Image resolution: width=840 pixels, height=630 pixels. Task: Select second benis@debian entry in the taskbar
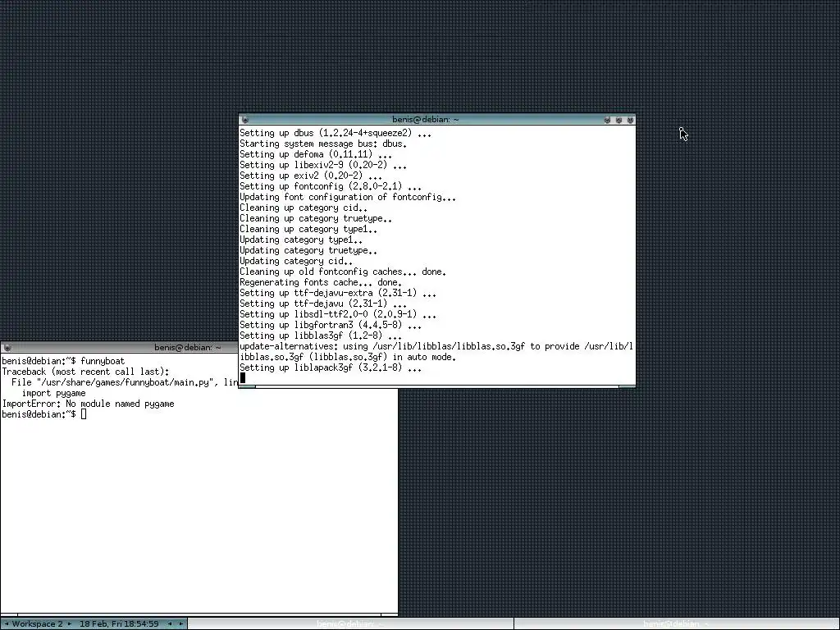tap(677, 623)
